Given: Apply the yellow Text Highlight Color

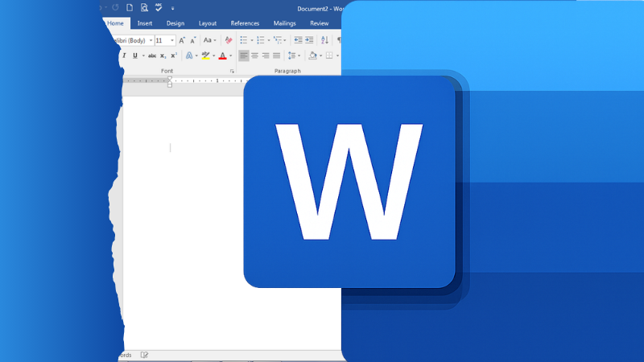Looking at the screenshot, I should 206,56.
